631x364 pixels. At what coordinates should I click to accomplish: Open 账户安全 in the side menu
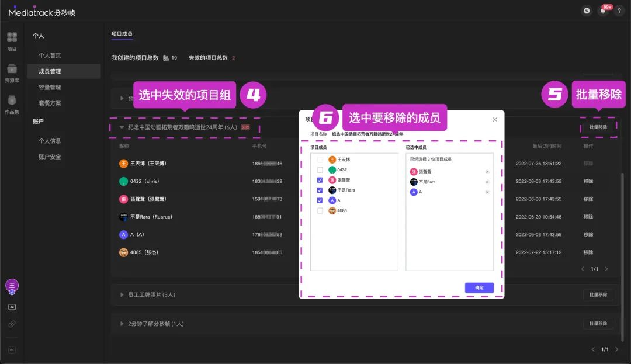click(50, 157)
